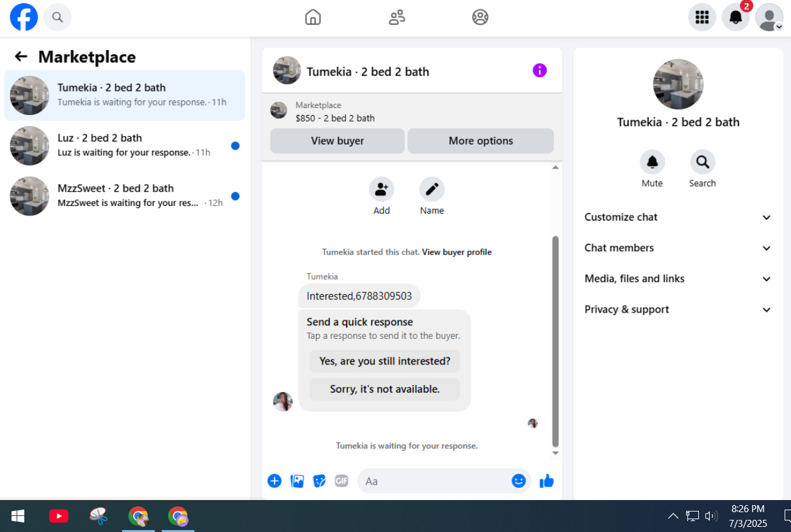
Task: Click the Add people icon
Action: pos(382,189)
